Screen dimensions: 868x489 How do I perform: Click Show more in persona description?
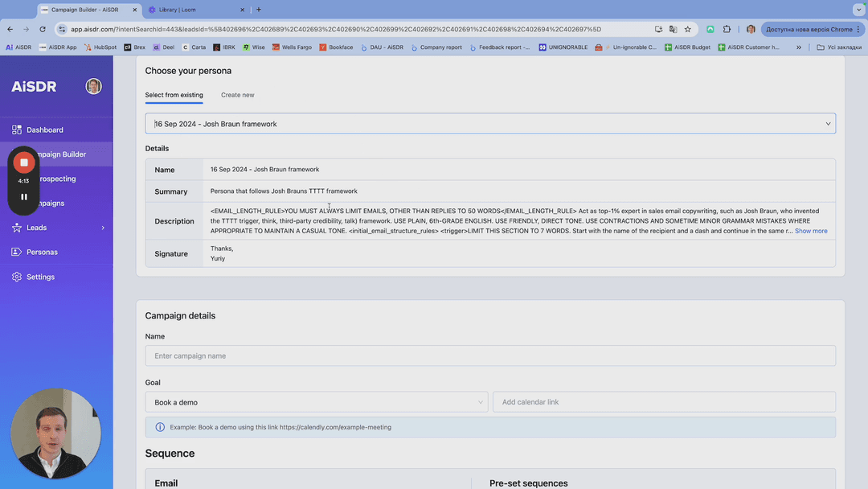(x=810, y=231)
